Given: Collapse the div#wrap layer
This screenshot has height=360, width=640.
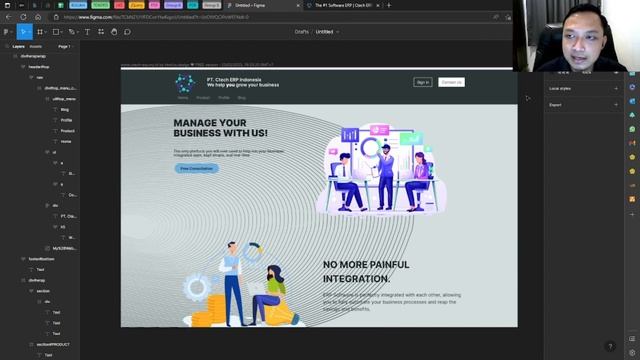Looking at the screenshot, I should tap(23, 280).
